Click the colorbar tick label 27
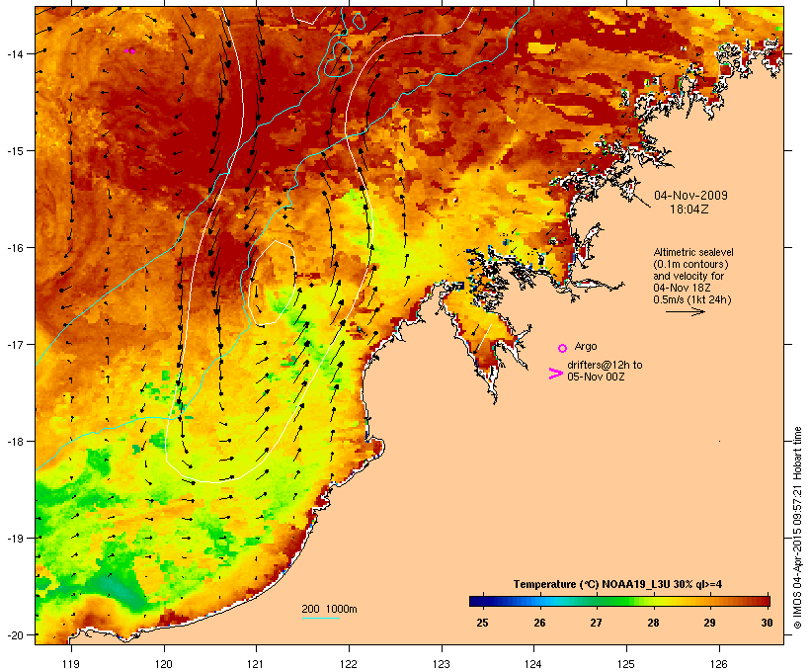 click(x=596, y=623)
